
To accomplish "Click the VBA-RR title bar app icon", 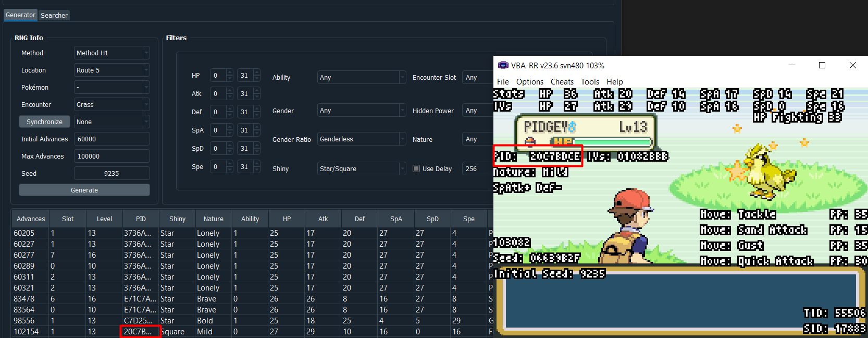I will coord(503,65).
